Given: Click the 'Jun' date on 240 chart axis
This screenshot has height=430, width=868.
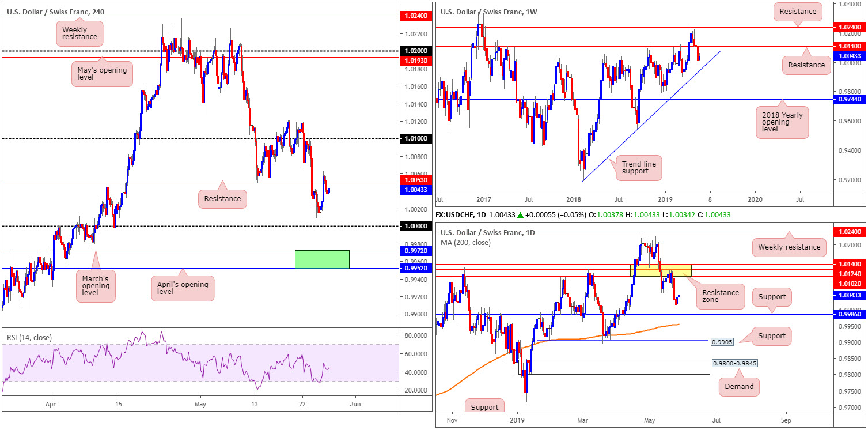Looking at the screenshot, I should click(355, 405).
